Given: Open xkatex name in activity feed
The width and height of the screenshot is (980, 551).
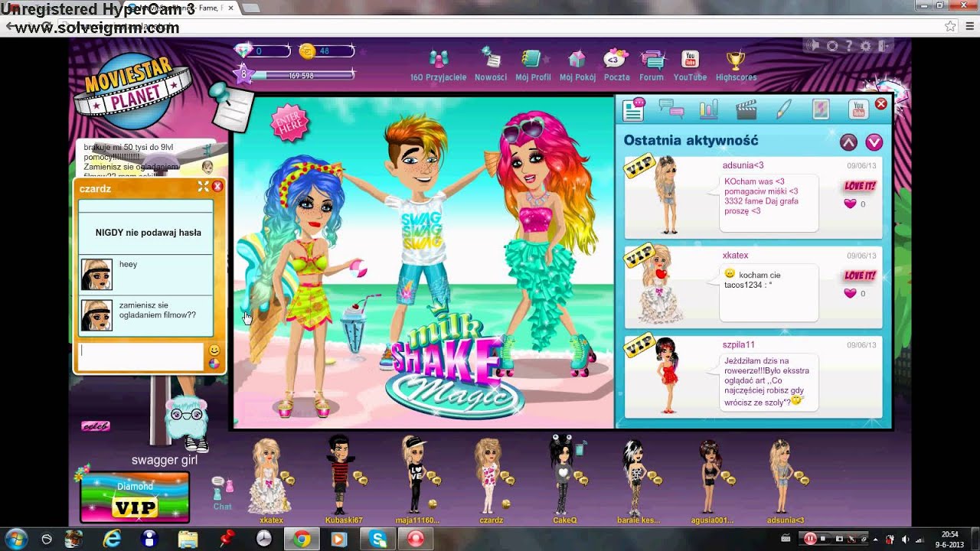Looking at the screenshot, I should (735, 255).
